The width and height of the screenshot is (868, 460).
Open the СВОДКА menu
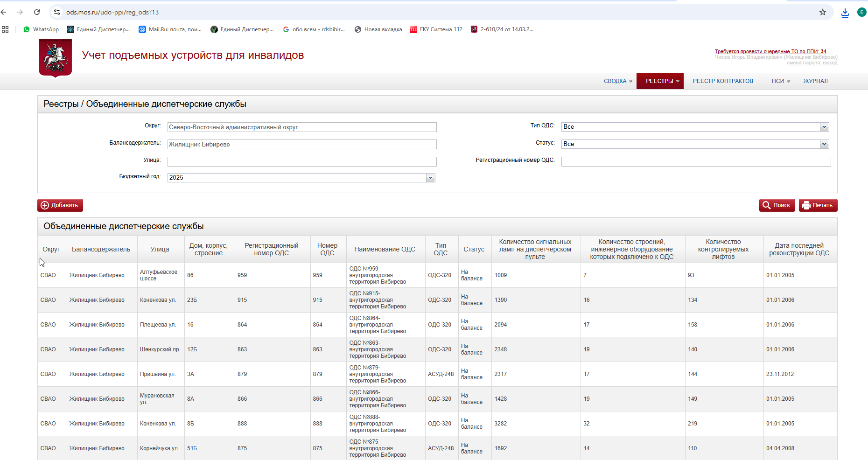click(x=618, y=81)
